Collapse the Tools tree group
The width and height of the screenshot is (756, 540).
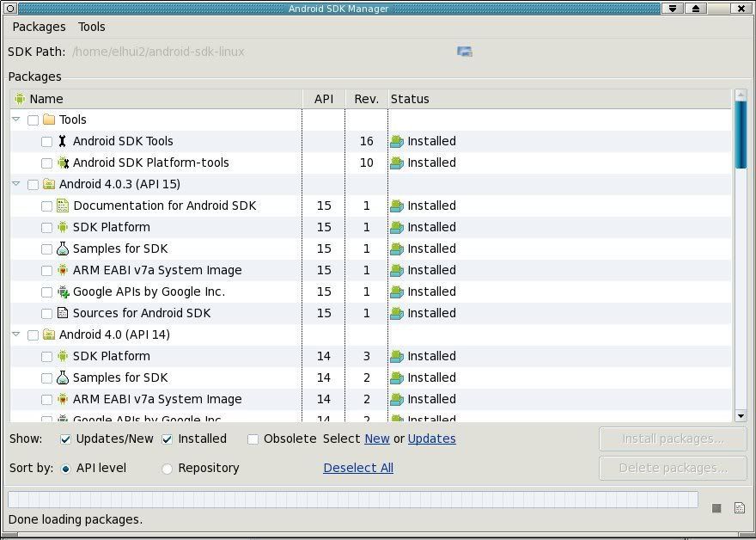click(x=16, y=119)
